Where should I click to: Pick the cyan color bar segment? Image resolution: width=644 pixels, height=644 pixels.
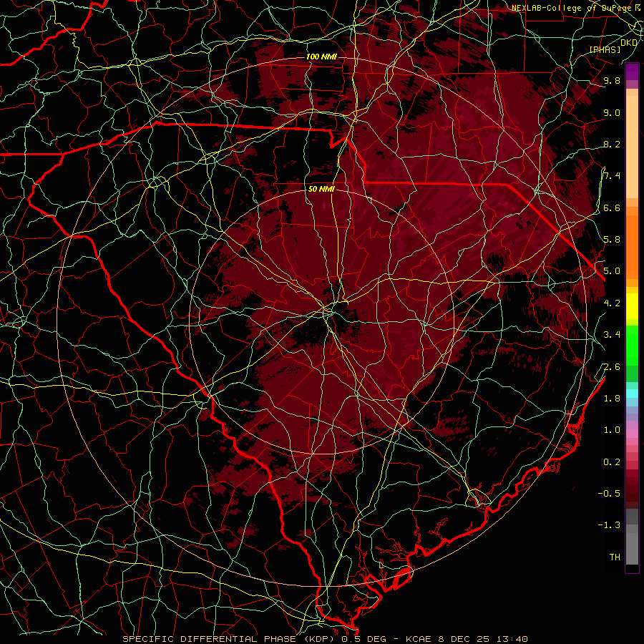point(632,393)
